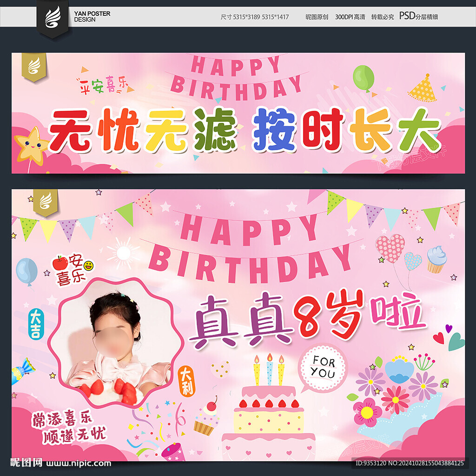Screen dimensions: 476x476
Task: Click the orange 大利 label
Action: point(186,381)
